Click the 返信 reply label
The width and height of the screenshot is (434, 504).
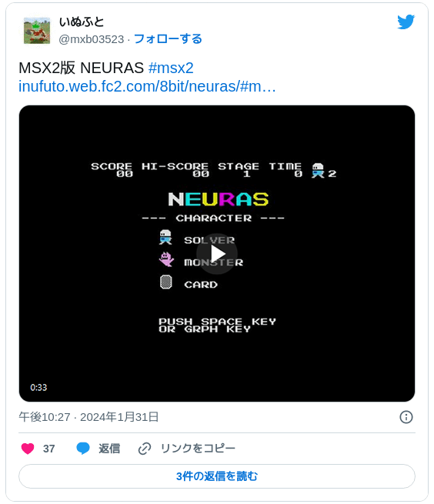pyautogui.click(x=109, y=449)
